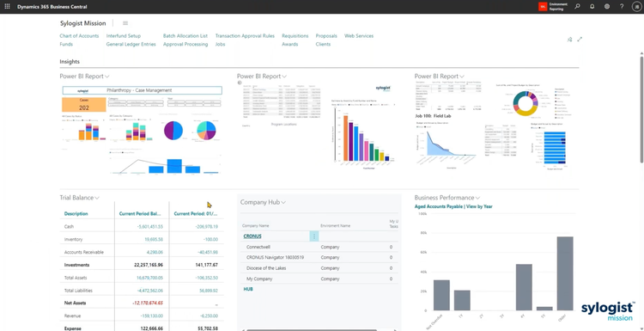
Task: Click the red environment badge icon
Action: coord(543,7)
